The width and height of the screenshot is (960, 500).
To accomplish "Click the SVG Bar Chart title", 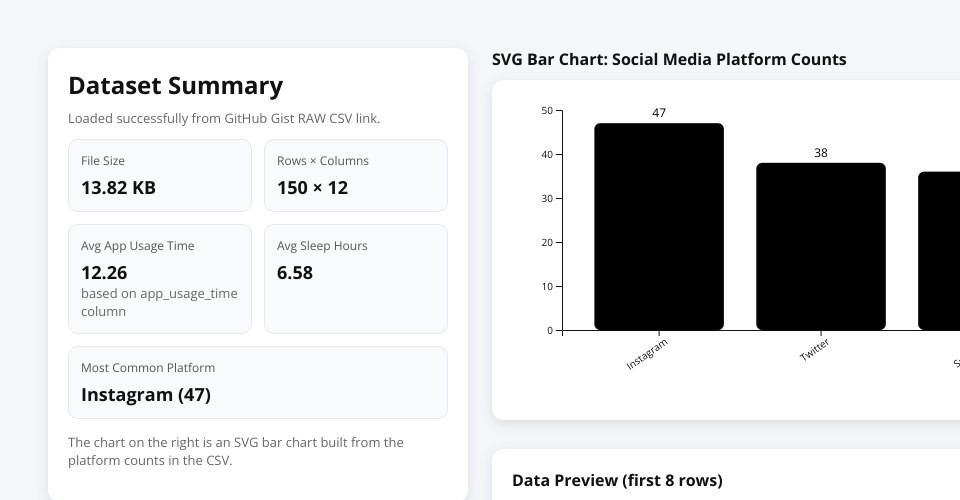I will [669, 59].
